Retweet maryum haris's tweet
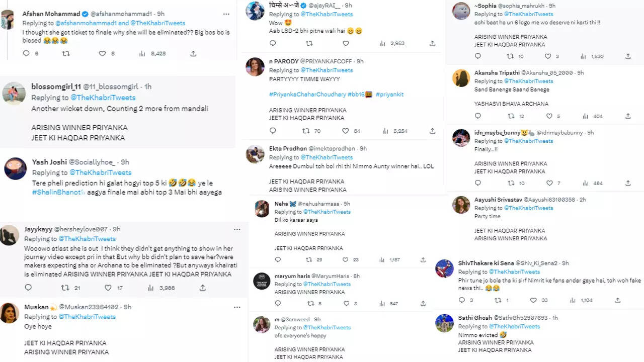Screen dimensions: 644x362 coord(309,304)
